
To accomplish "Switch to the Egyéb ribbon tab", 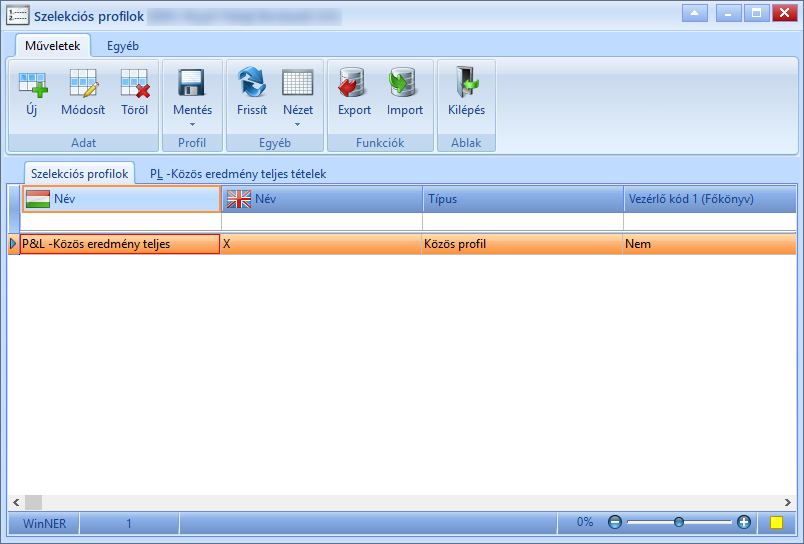I will coord(123,46).
